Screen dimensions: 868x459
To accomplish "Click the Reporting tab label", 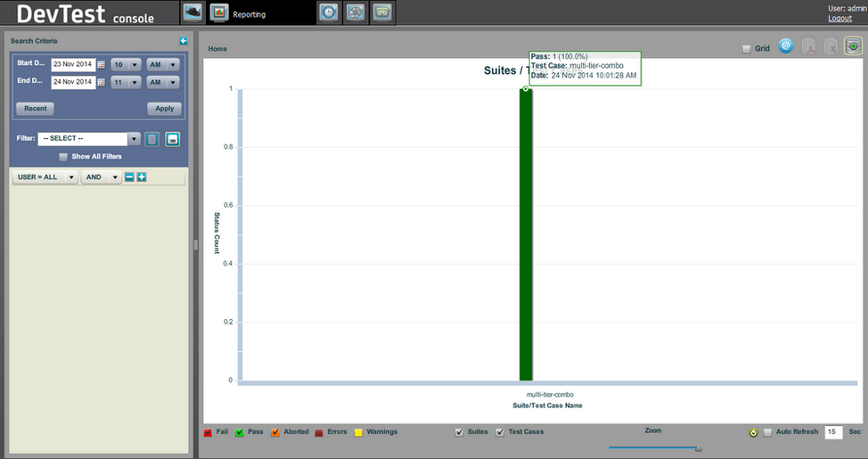I will (250, 14).
